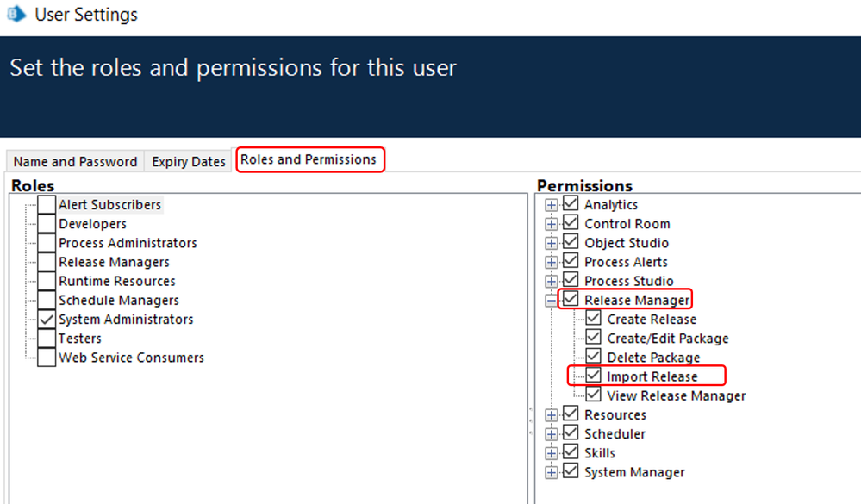This screenshot has width=861, height=504.
Task: Uncheck the Delete Package permission
Action: tap(593, 358)
